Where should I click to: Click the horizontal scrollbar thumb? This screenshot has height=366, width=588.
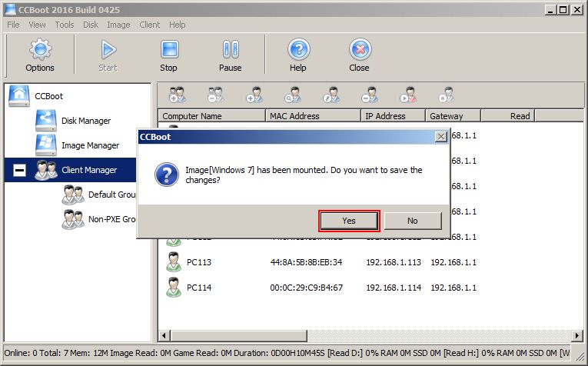(239, 335)
